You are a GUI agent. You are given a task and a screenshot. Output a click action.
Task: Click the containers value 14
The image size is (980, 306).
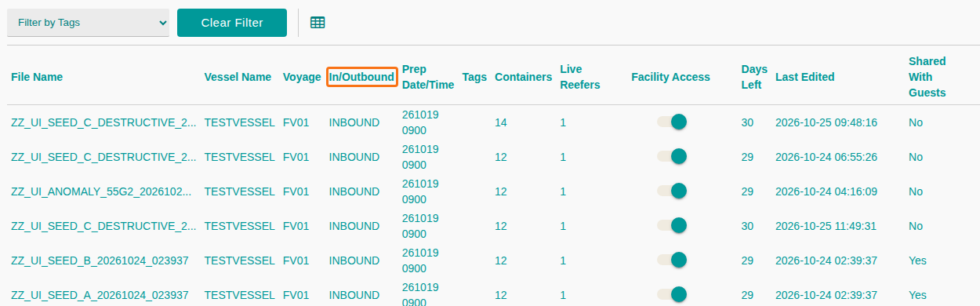click(x=501, y=122)
